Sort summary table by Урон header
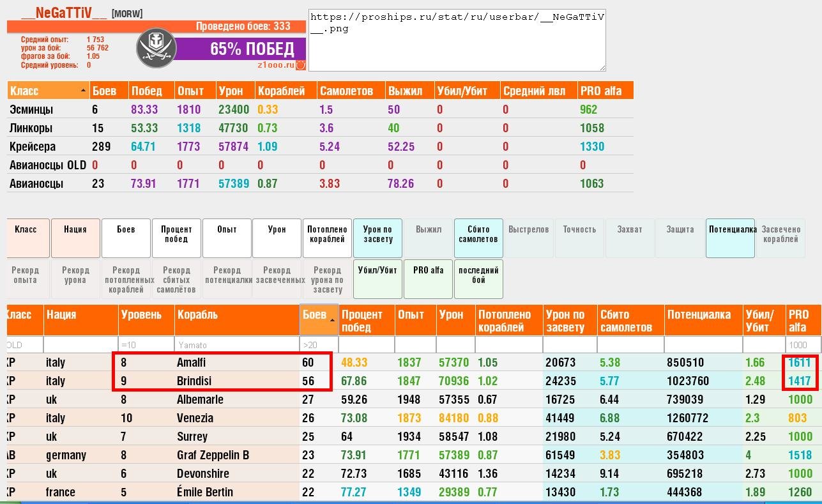The height and width of the screenshot is (504, 822). coord(234,91)
